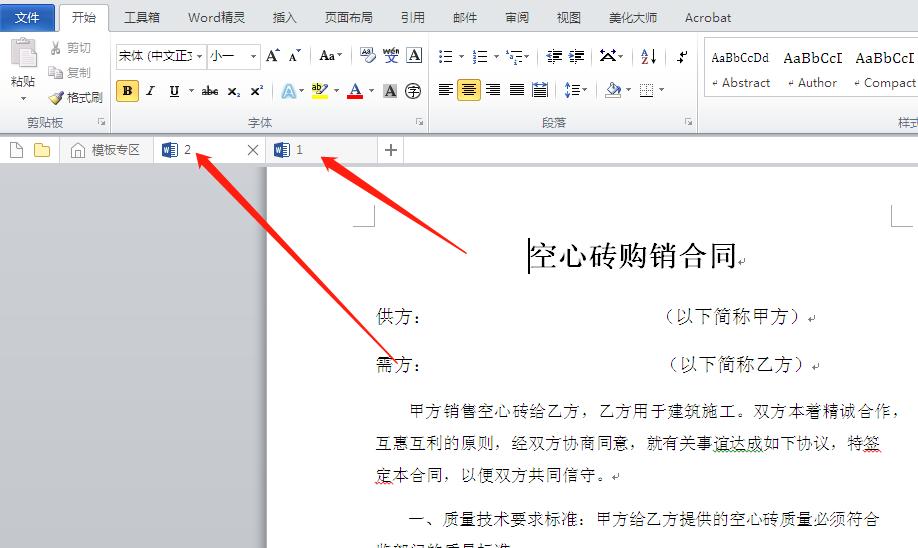Open the font size 小一 combo box
The height and width of the screenshot is (548, 918).
(234, 56)
